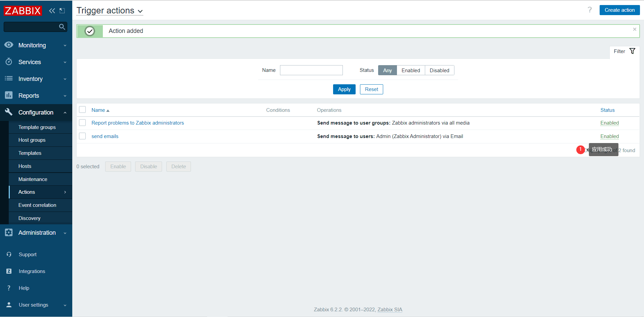
Task: Check the send emails row checkbox
Action: pyautogui.click(x=82, y=136)
